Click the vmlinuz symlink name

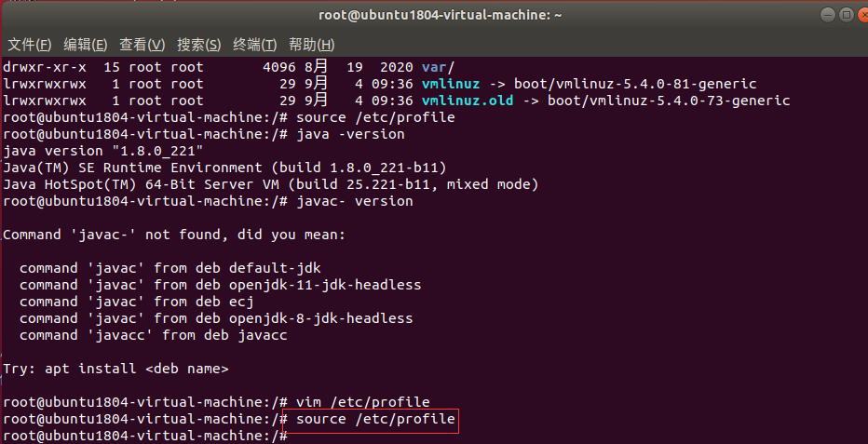[451, 84]
